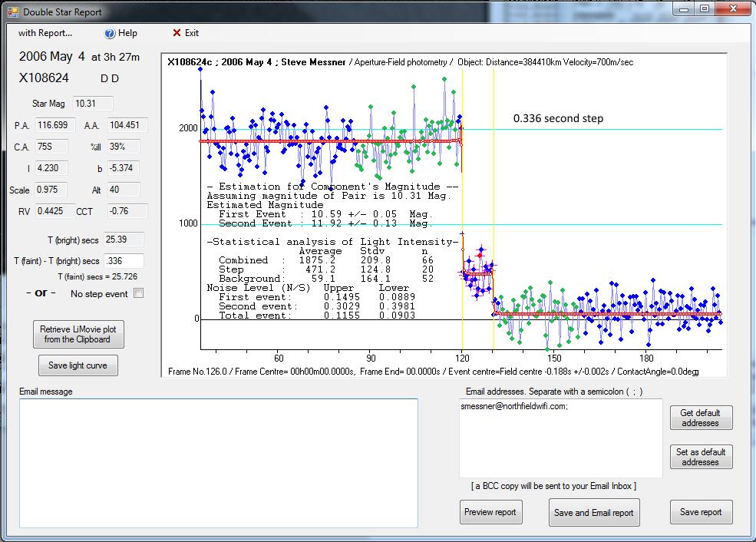Edit the T (faint) - T (bright) secs field
756x542 pixels.
pos(123,261)
